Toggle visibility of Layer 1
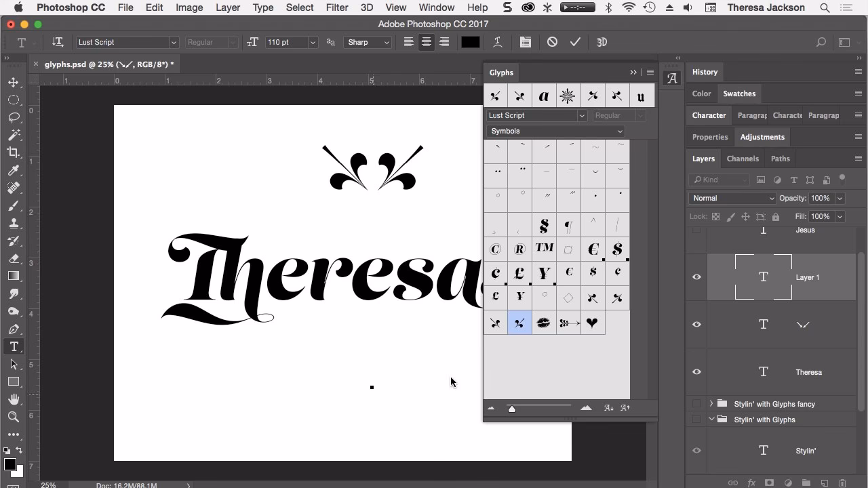 696,277
